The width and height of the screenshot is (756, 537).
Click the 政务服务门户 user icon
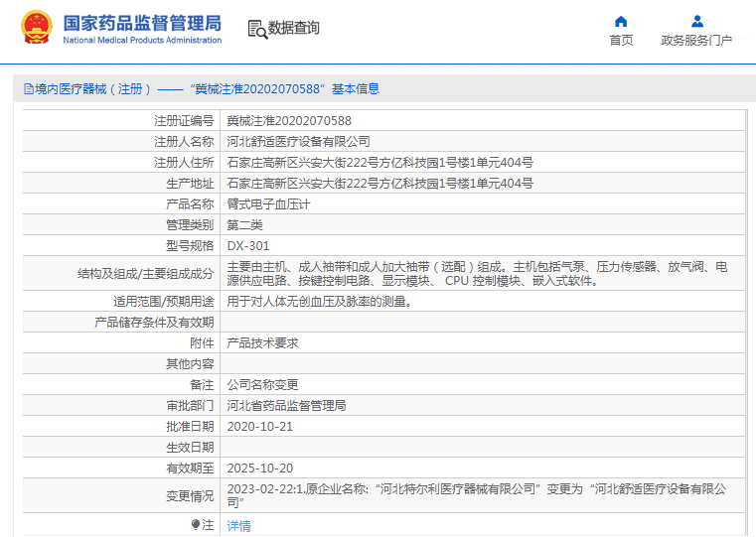tap(697, 22)
